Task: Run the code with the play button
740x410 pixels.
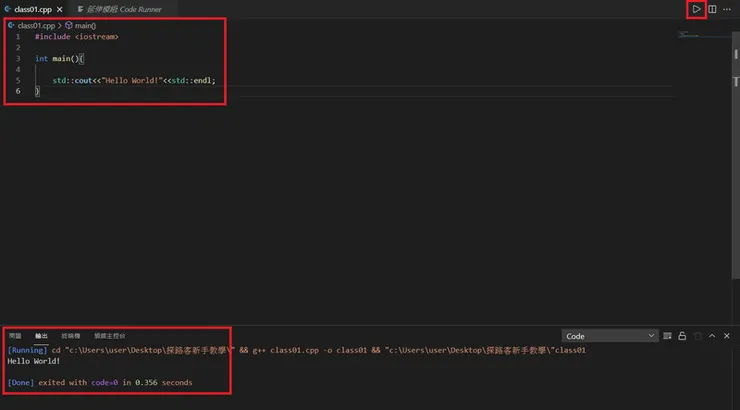Action: pyautogui.click(x=696, y=9)
